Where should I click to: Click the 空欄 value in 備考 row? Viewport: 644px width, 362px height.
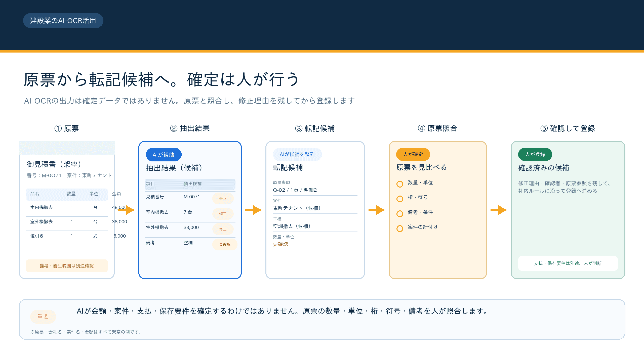click(188, 243)
